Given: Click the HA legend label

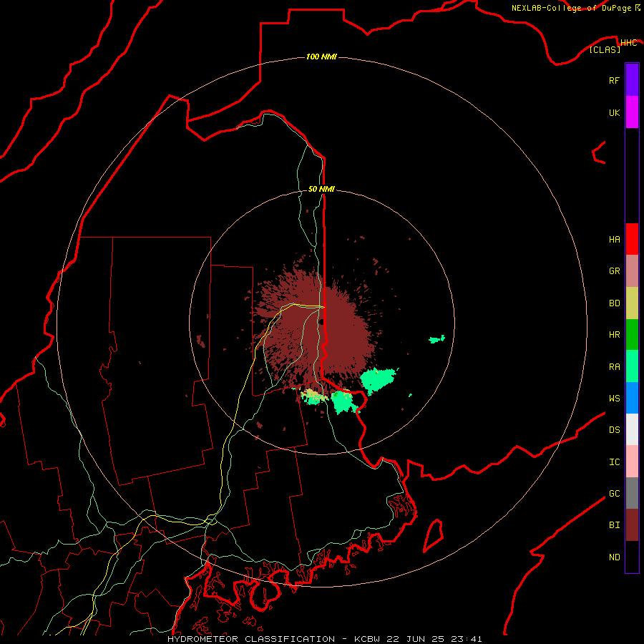Looking at the screenshot, I should tap(614, 239).
